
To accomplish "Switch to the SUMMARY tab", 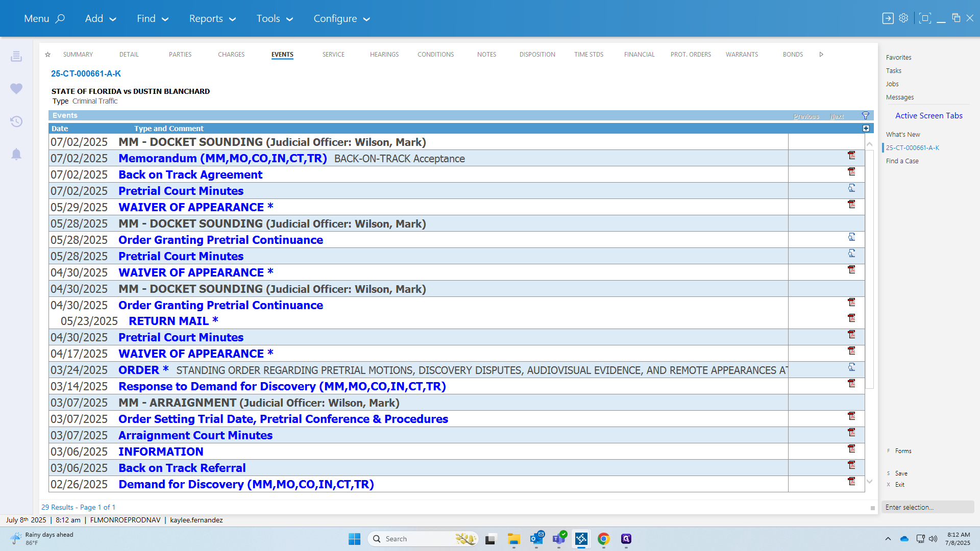I will point(78,55).
